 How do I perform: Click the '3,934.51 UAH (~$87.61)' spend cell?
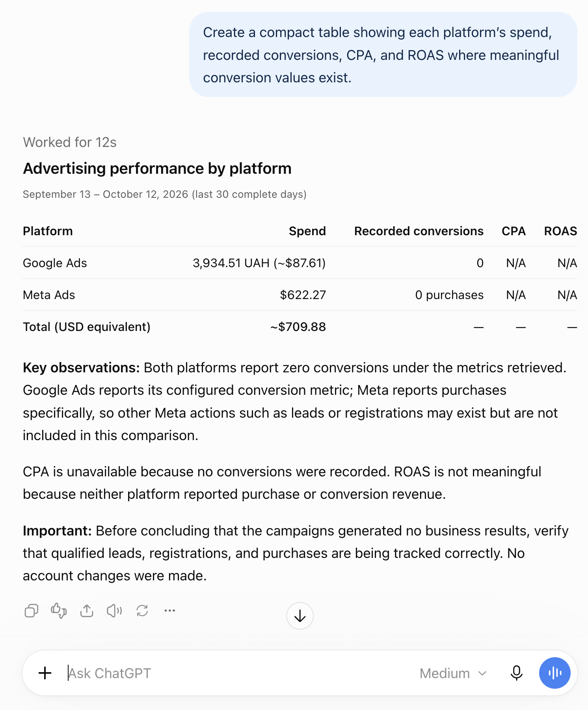[x=259, y=263]
